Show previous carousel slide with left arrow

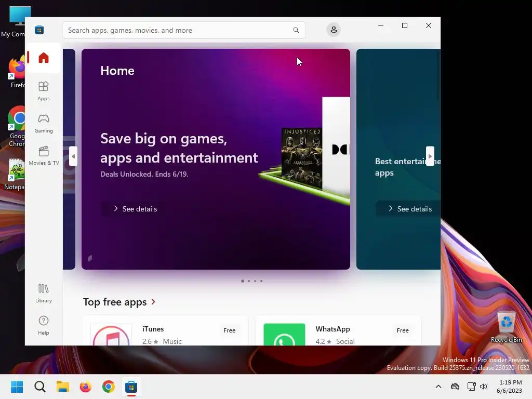click(73, 156)
